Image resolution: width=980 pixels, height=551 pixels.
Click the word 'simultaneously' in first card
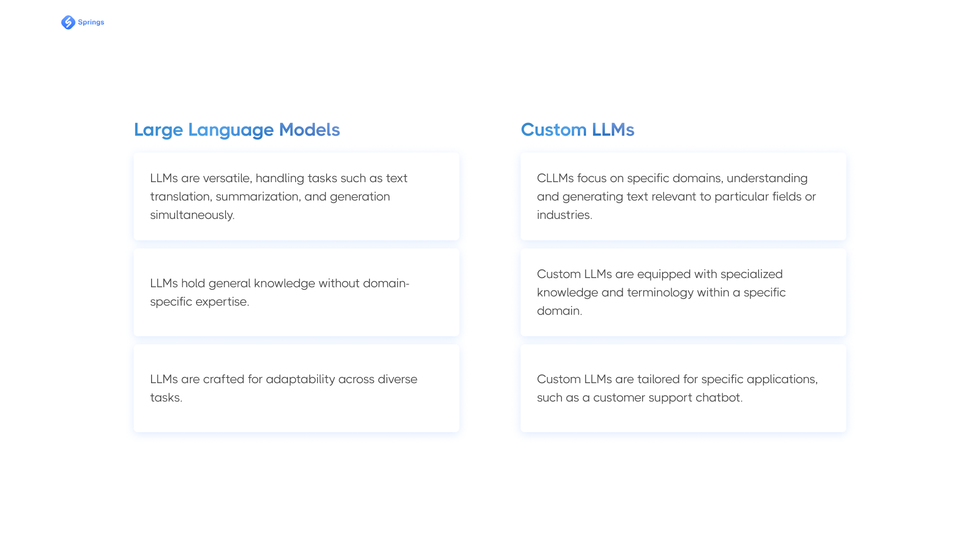pyautogui.click(x=191, y=215)
